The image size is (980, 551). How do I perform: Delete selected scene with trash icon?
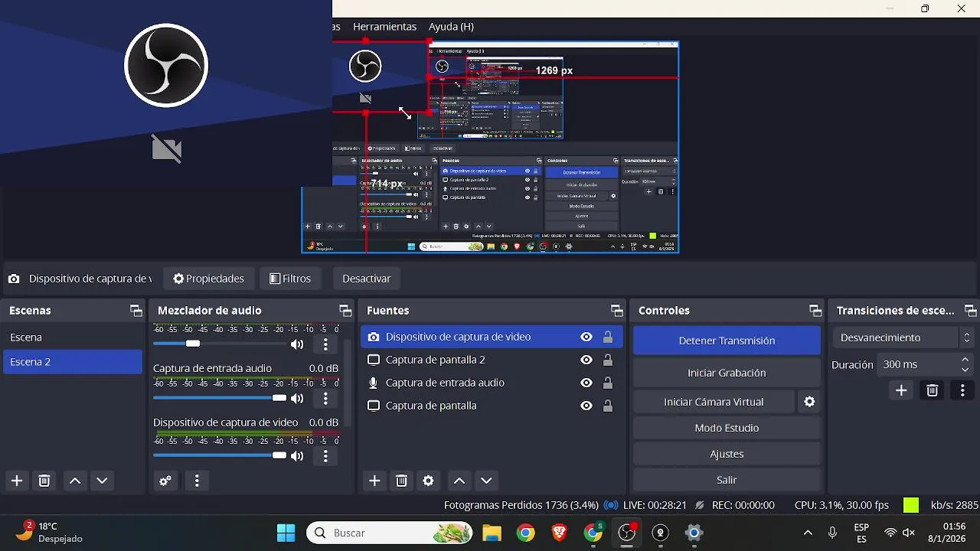coord(44,481)
